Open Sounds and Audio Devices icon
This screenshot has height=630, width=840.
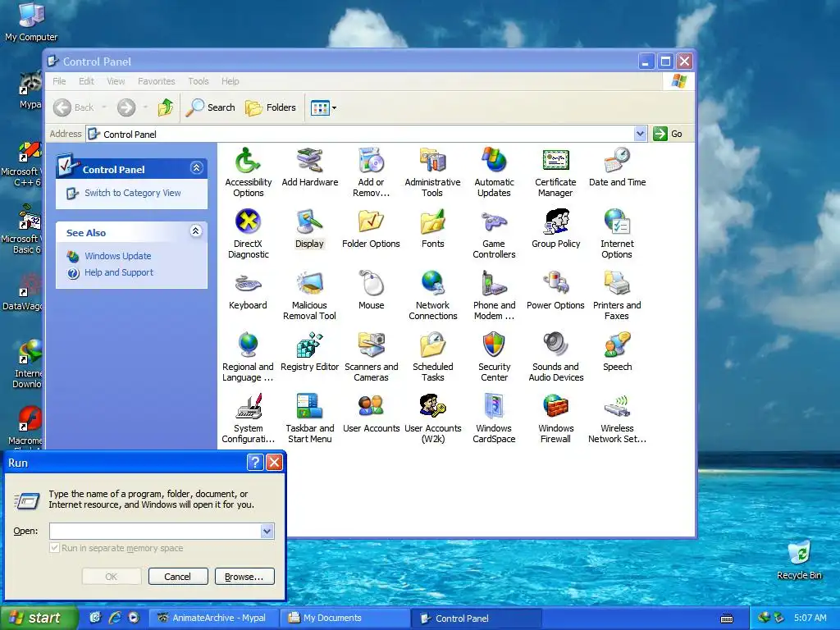[x=555, y=345]
